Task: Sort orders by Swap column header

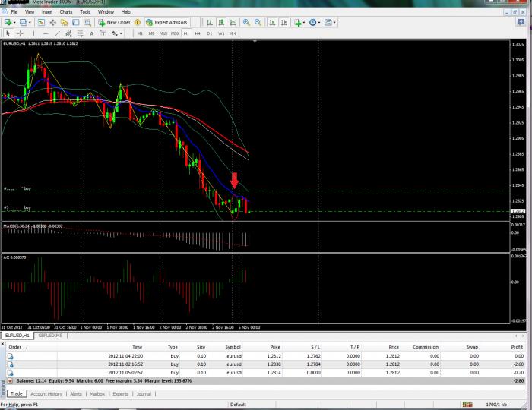Action: click(472, 347)
